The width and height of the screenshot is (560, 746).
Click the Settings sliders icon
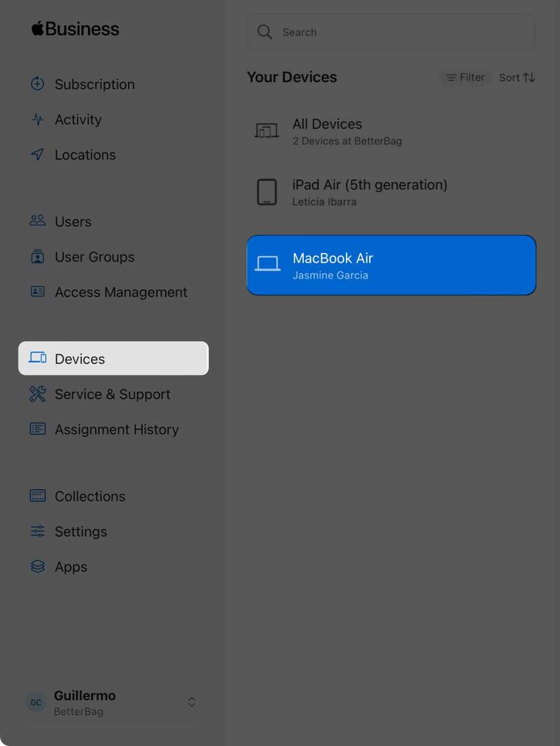coord(37,531)
